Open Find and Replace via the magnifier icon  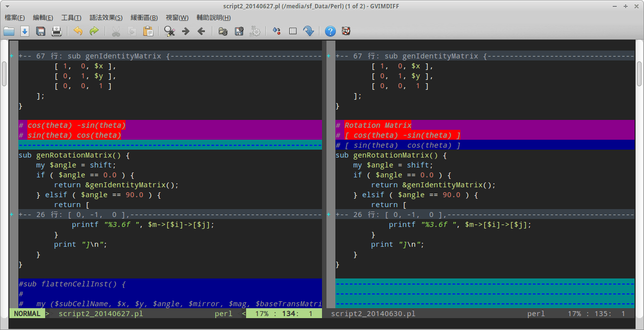[170, 31]
